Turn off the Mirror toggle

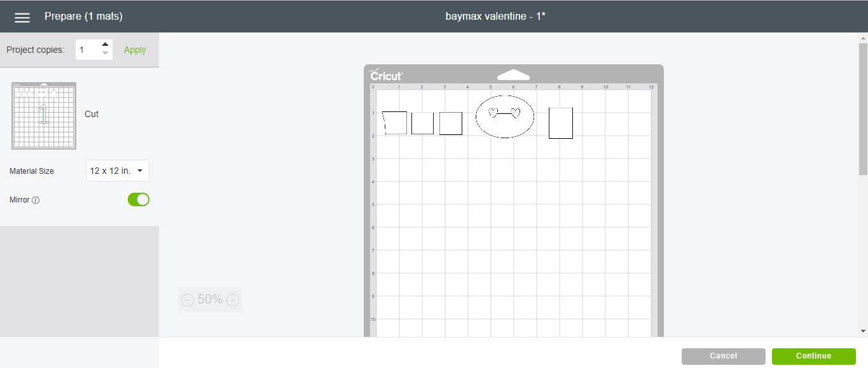139,199
